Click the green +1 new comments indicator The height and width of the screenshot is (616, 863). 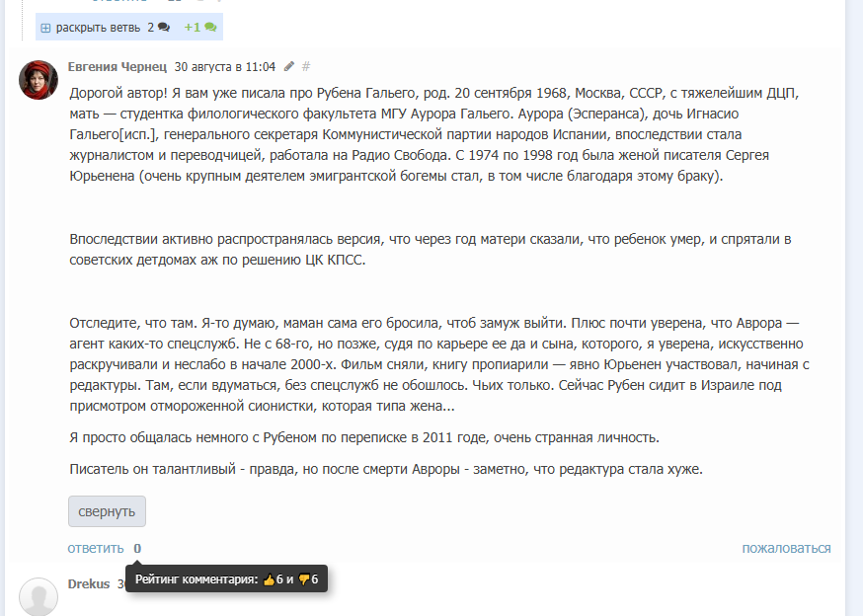(200, 27)
